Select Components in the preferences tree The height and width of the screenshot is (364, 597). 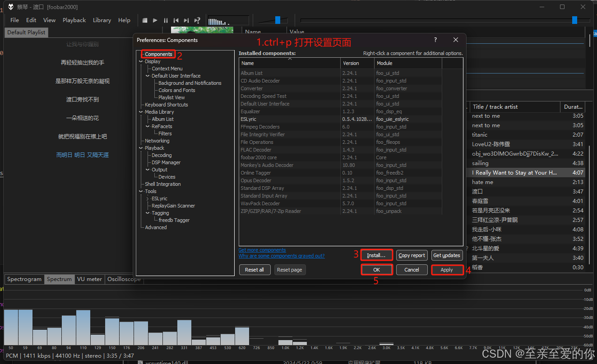point(158,54)
